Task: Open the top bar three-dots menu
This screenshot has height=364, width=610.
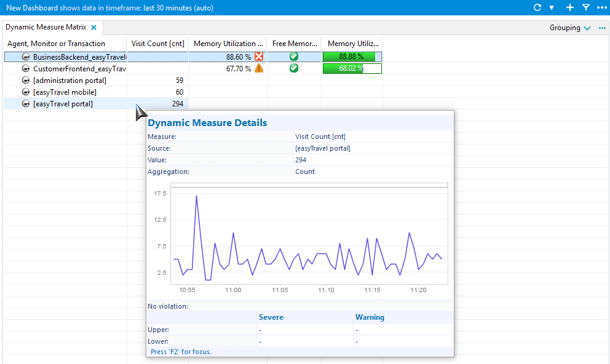Action: [x=602, y=8]
